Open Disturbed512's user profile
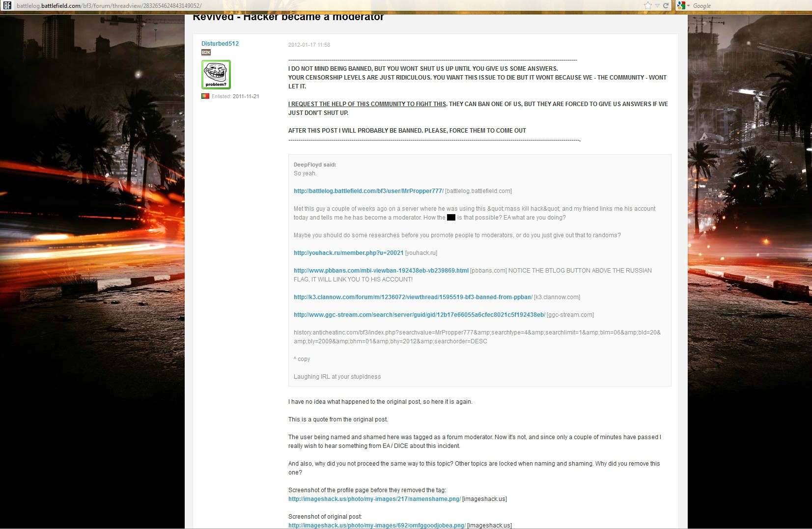Screen dimensions: 812x529 coord(220,44)
